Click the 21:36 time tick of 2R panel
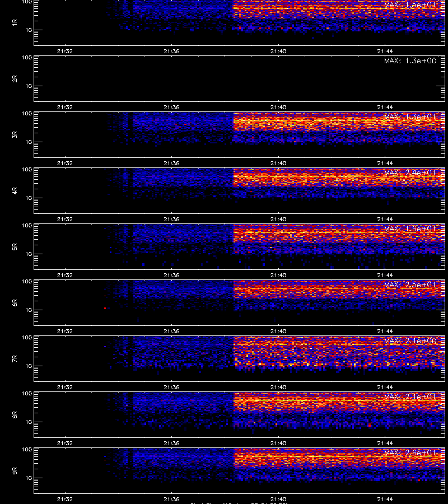Image resolution: width=448 pixels, height=504 pixels. tap(171, 108)
